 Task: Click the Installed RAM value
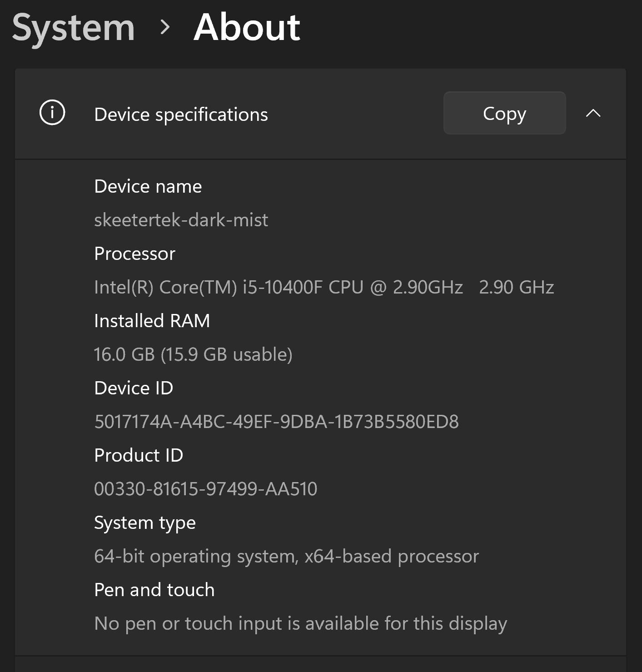[194, 354]
